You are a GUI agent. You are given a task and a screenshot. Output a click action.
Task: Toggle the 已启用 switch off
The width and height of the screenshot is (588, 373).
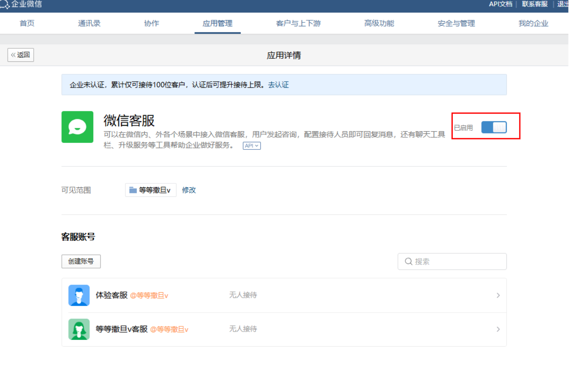pyautogui.click(x=493, y=127)
